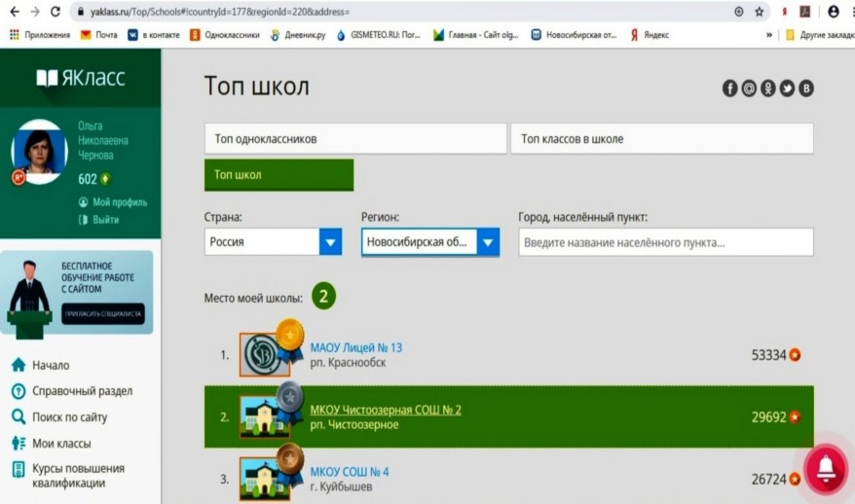Open Страна dropdown showing Россия
The width and height of the screenshot is (855, 504).
pyautogui.click(x=274, y=241)
